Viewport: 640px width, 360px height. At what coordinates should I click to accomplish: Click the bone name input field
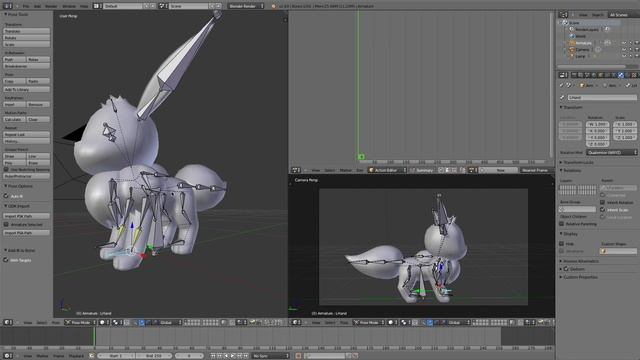pyautogui.click(x=602, y=98)
